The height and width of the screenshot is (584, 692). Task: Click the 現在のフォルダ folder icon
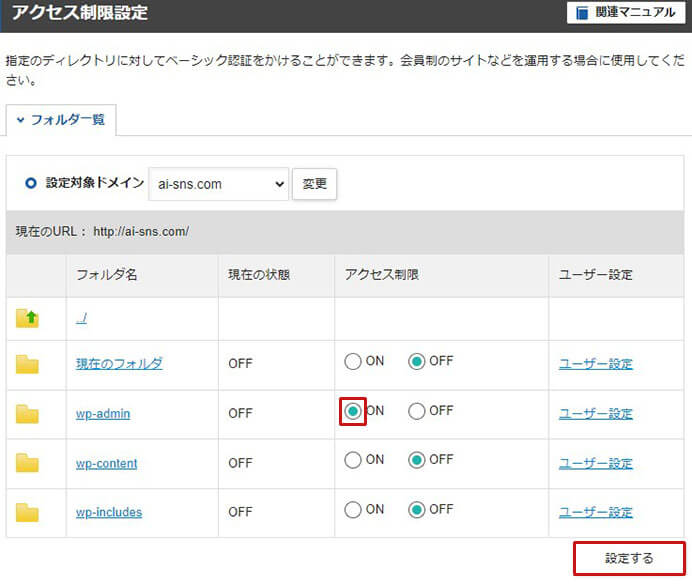pyautogui.click(x=27, y=364)
